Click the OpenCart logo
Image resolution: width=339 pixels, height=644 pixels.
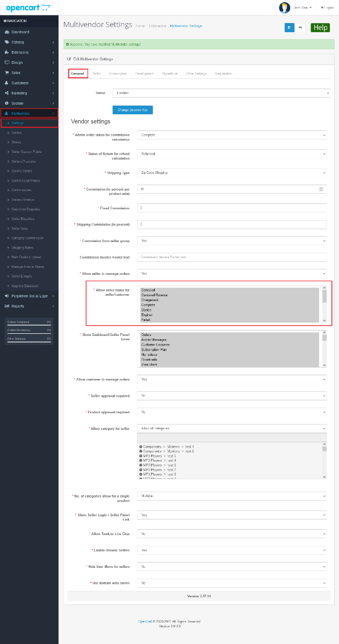pyautogui.click(x=28, y=8)
